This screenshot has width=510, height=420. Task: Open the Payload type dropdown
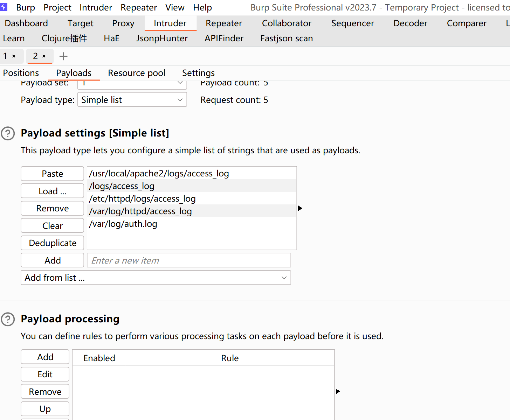[132, 100]
